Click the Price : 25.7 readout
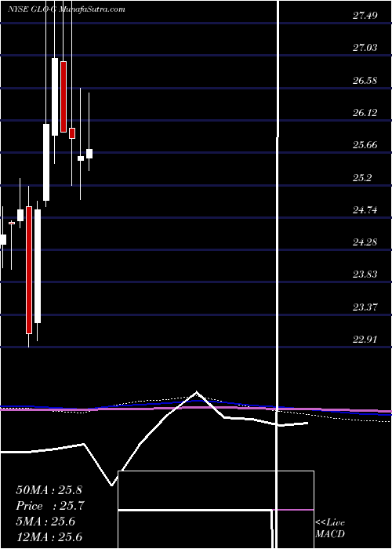The image size is (392, 549). [50, 506]
